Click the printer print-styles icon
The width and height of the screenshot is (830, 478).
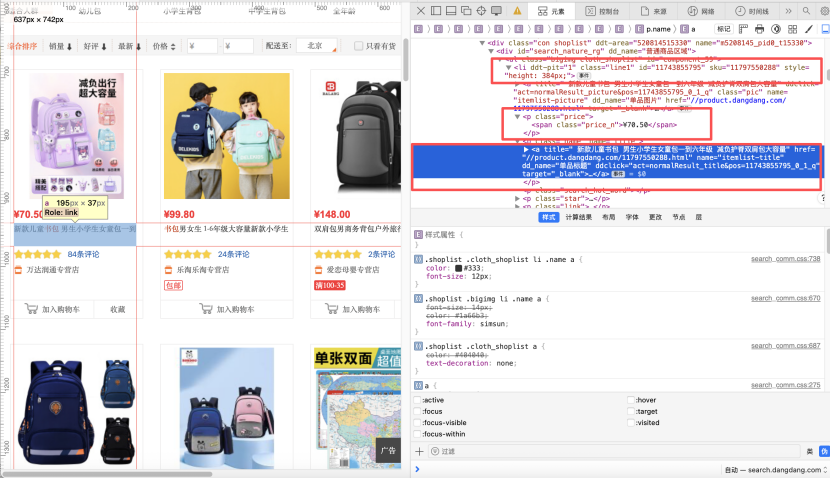[x=760, y=29]
